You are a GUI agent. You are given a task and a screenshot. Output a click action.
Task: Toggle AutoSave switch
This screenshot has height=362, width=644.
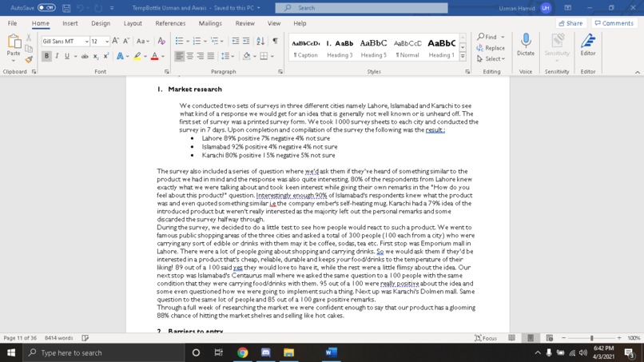click(x=46, y=8)
